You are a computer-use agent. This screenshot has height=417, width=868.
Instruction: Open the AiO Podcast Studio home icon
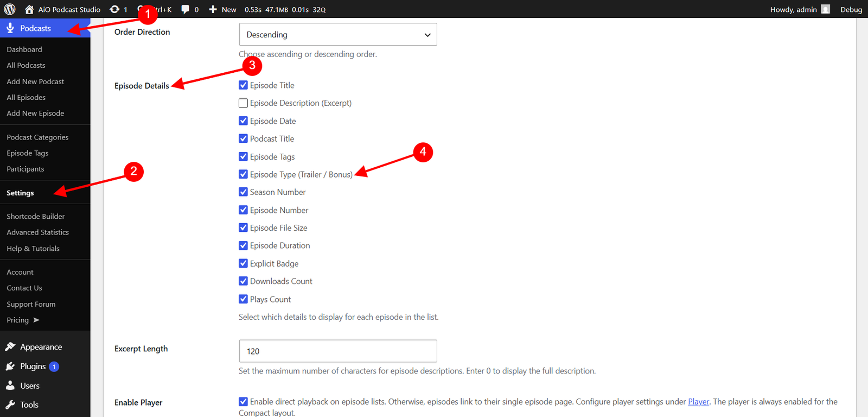[x=29, y=9]
